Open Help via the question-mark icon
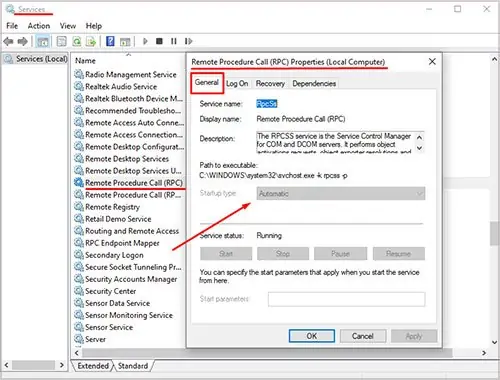Screen dimensions: 500x380 pos(110,41)
